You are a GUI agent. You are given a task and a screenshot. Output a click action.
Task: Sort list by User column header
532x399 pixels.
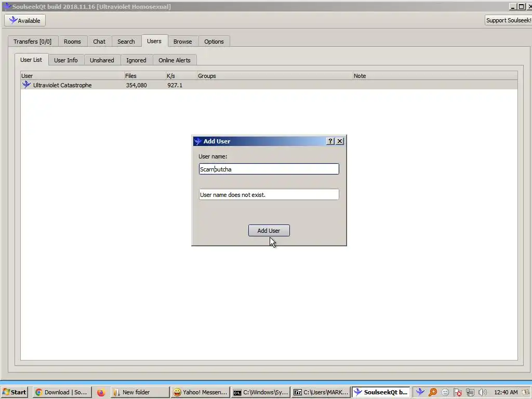coord(72,76)
